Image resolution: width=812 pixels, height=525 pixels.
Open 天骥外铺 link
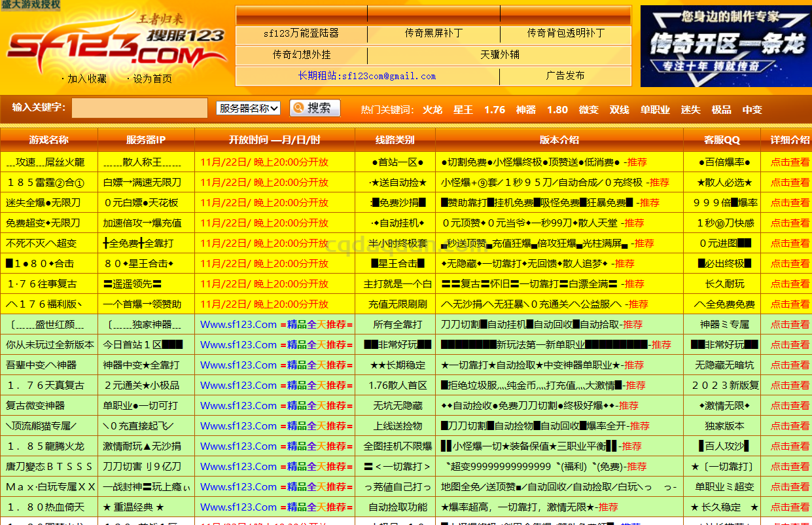click(499, 55)
